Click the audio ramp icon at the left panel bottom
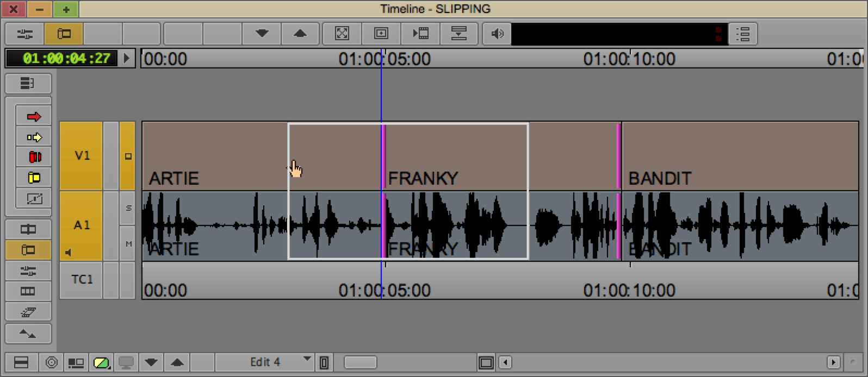Image resolution: width=868 pixels, height=377 pixels. [x=28, y=334]
